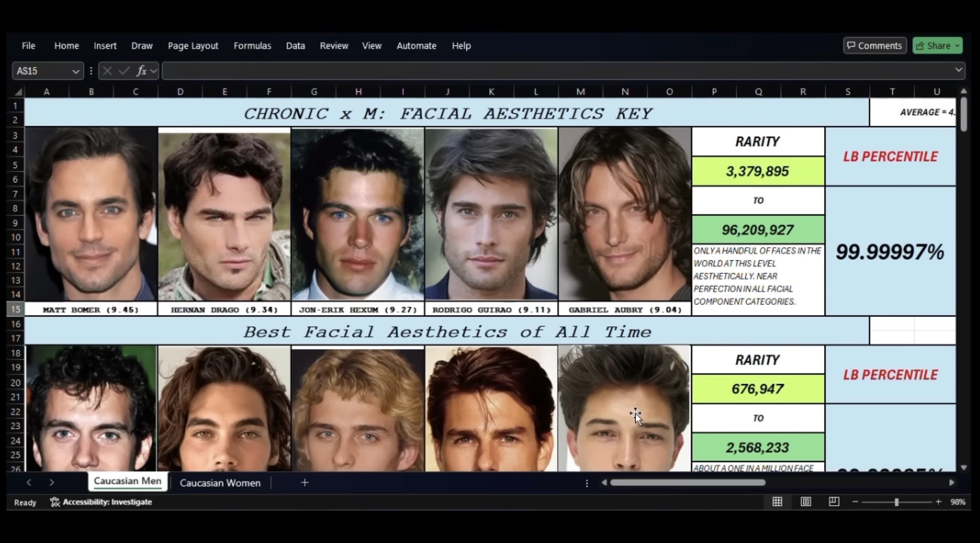This screenshot has width=980, height=543.
Task: Switch to Normal view icon
Action: click(x=777, y=502)
